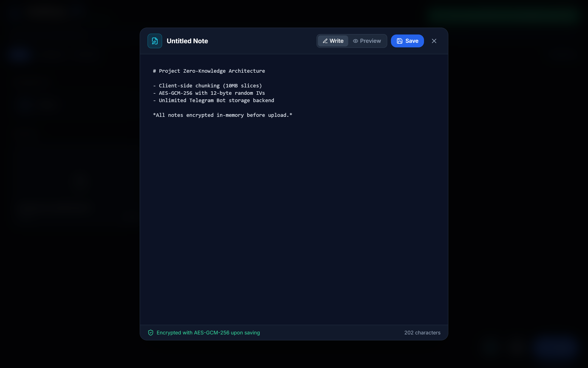Click the "202 characters" counter
Screen dimensions: 588x368
(x=422, y=333)
